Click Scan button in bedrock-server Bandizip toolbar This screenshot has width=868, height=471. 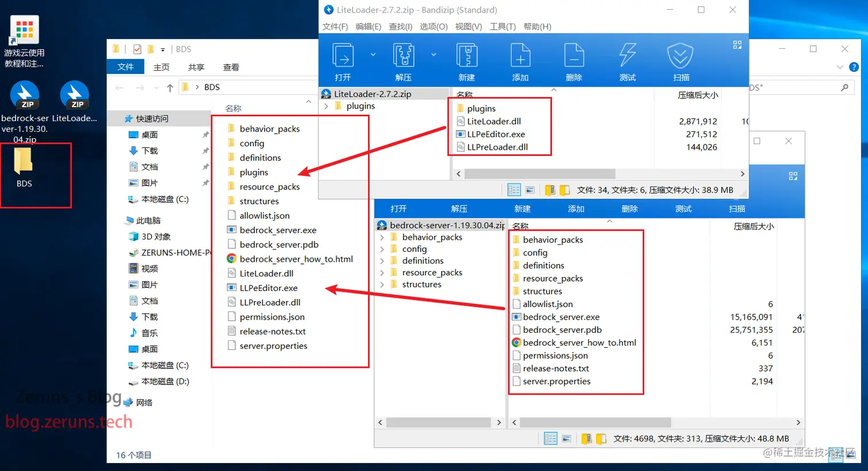737,209
